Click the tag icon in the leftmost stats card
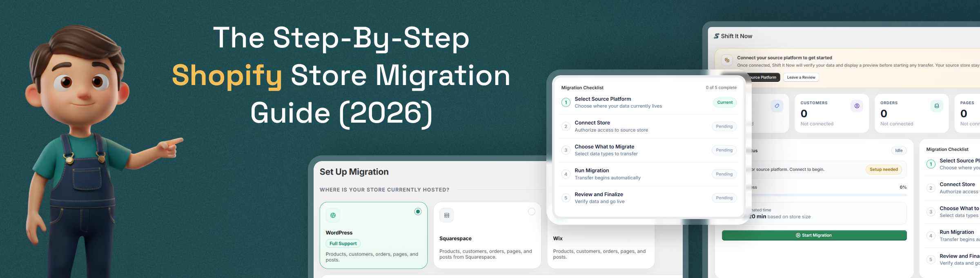 click(777, 106)
